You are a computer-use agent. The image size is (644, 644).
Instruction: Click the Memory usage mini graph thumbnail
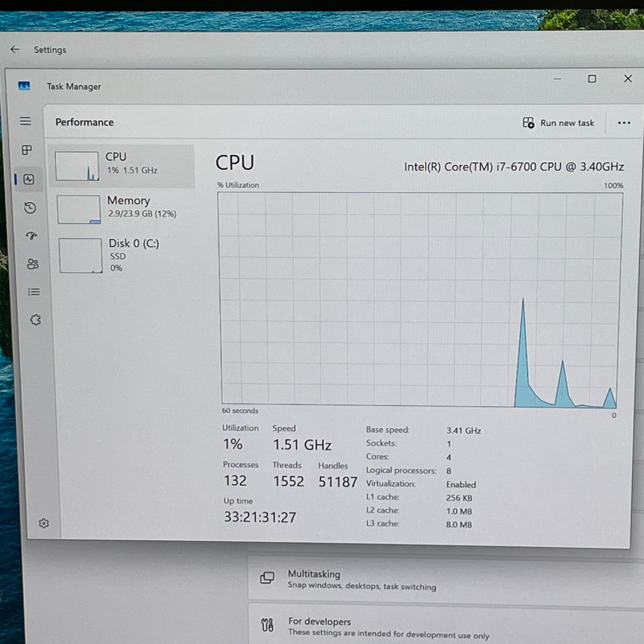[x=79, y=209]
